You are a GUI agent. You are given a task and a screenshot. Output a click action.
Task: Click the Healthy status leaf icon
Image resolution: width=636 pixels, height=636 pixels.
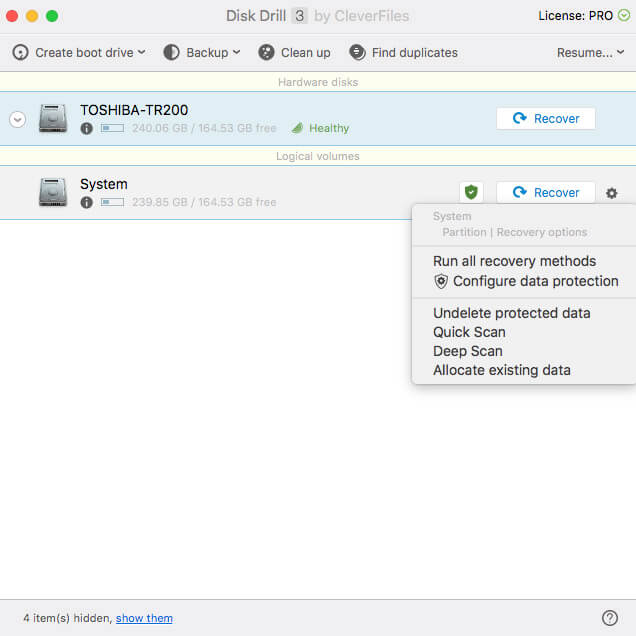coord(297,128)
